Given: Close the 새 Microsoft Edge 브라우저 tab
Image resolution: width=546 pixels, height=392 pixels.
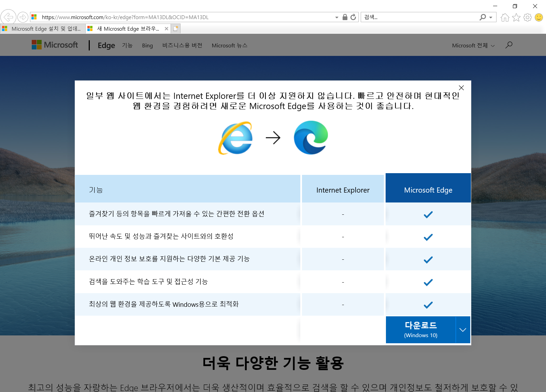Looking at the screenshot, I should tap(167, 29).
